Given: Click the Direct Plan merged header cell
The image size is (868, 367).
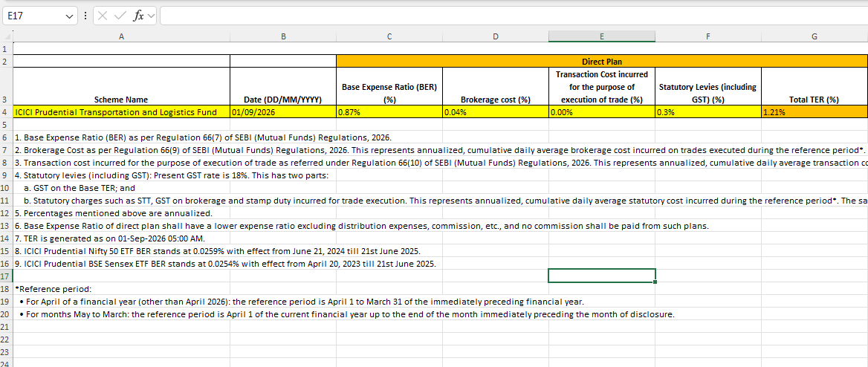Looking at the screenshot, I should pos(602,62).
